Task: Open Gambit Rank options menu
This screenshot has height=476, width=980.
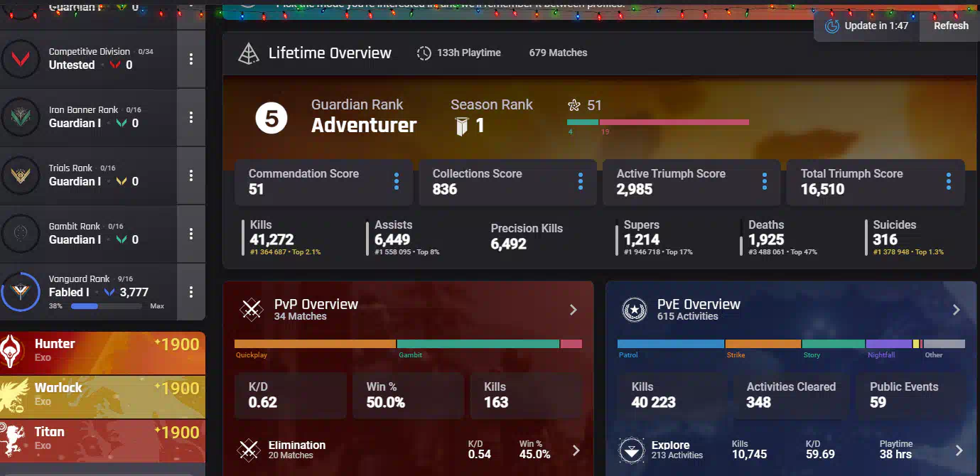Action: (191, 234)
